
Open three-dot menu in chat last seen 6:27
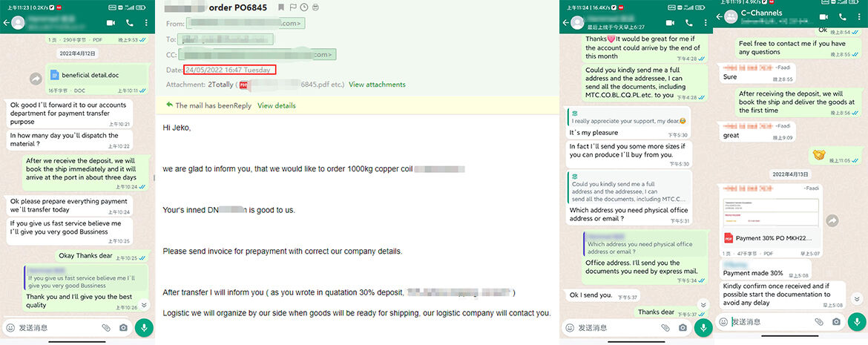click(705, 23)
